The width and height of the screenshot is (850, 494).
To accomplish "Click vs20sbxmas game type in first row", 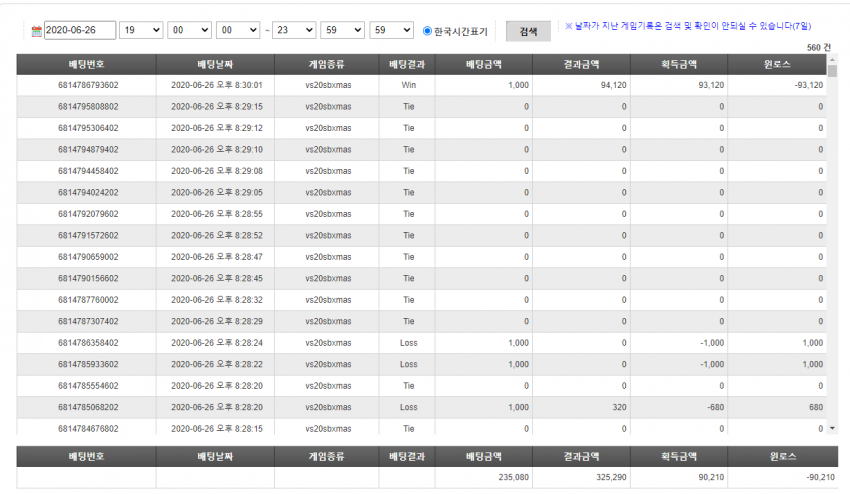I will (328, 85).
